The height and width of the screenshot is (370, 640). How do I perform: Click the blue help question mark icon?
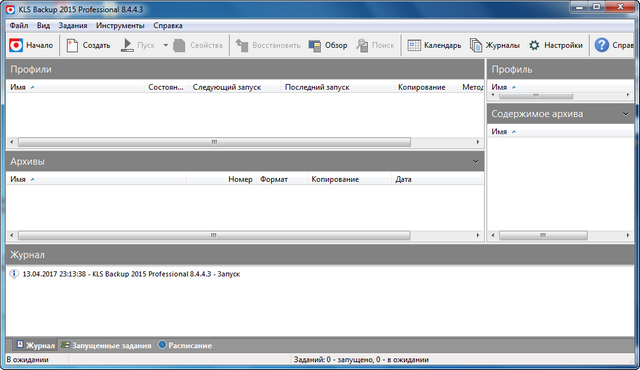(x=602, y=45)
